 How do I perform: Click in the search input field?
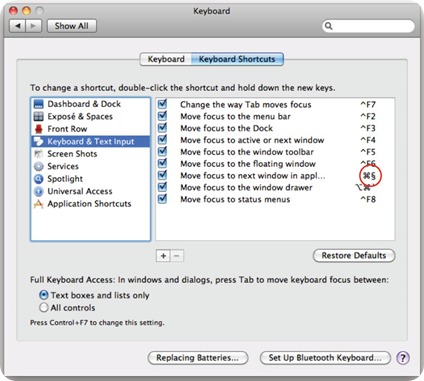368,26
